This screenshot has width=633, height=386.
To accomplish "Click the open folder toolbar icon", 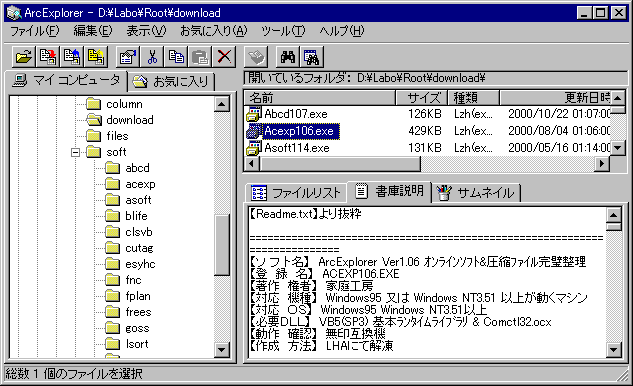I will [x=23, y=57].
